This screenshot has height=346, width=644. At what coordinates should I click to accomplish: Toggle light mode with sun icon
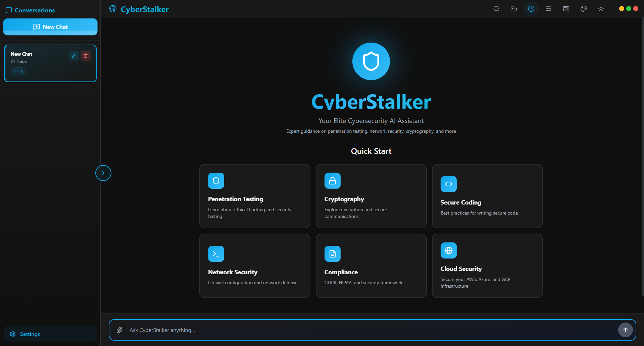601,9
